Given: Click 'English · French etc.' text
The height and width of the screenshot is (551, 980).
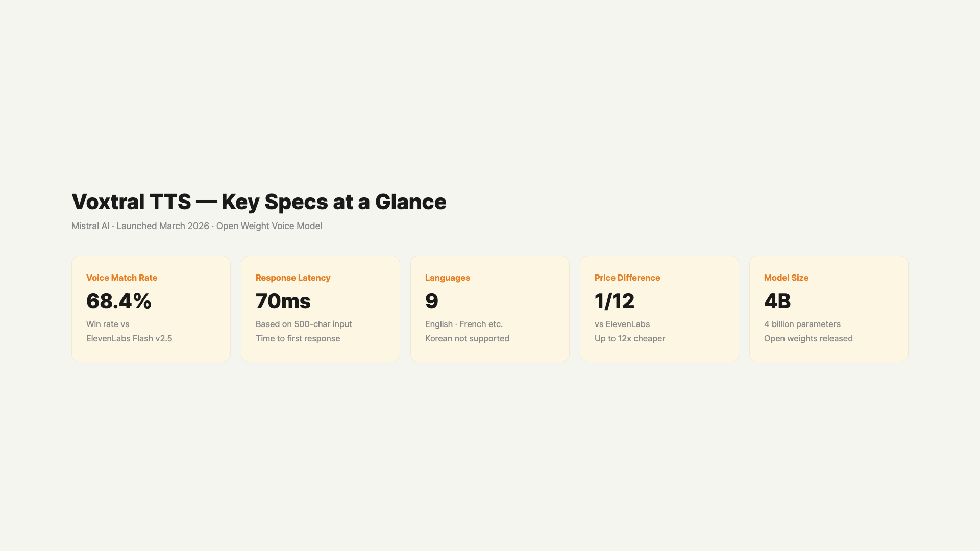Looking at the screenshot, I should pyautogui.click(x=464, y=324).
